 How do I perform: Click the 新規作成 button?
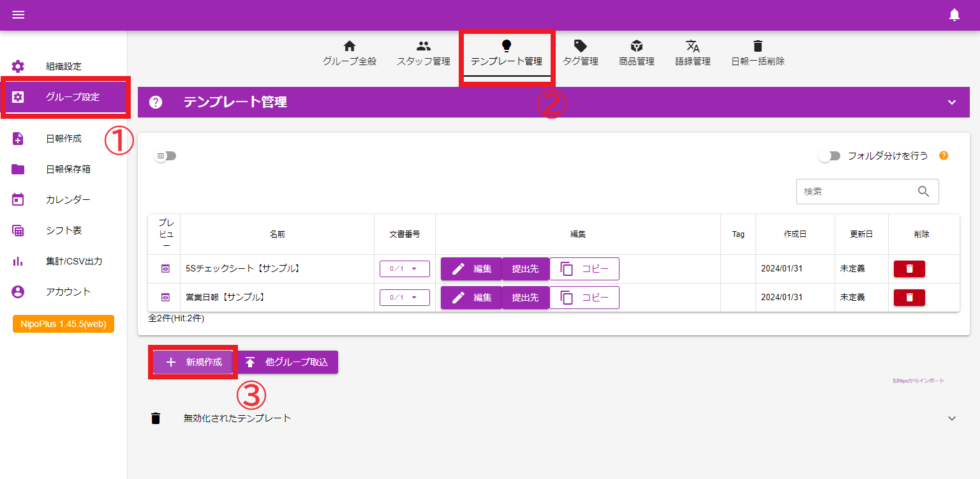tap(193, 361)
